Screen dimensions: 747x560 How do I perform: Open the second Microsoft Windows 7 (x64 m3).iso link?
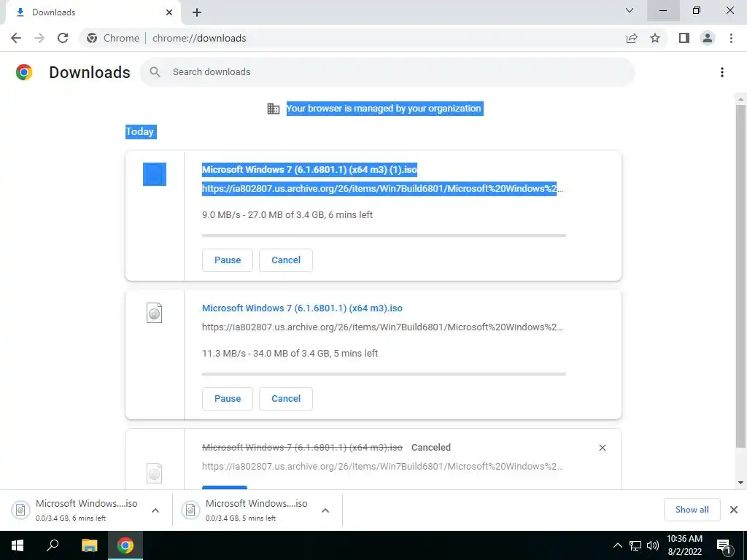pos(302,308)
